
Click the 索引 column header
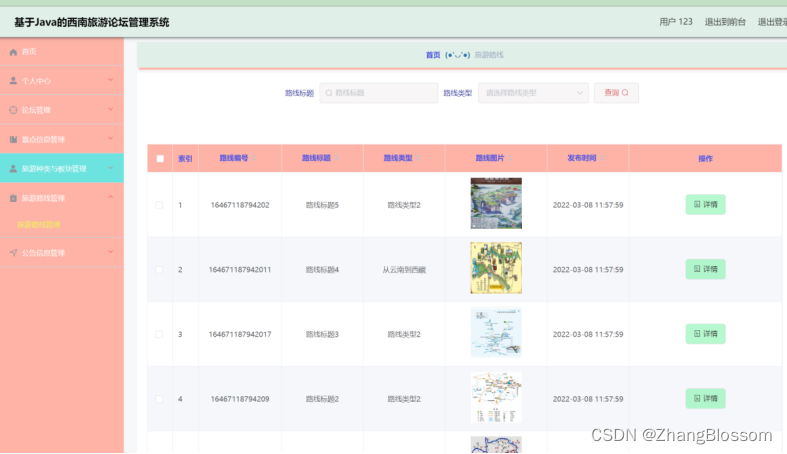185,159
